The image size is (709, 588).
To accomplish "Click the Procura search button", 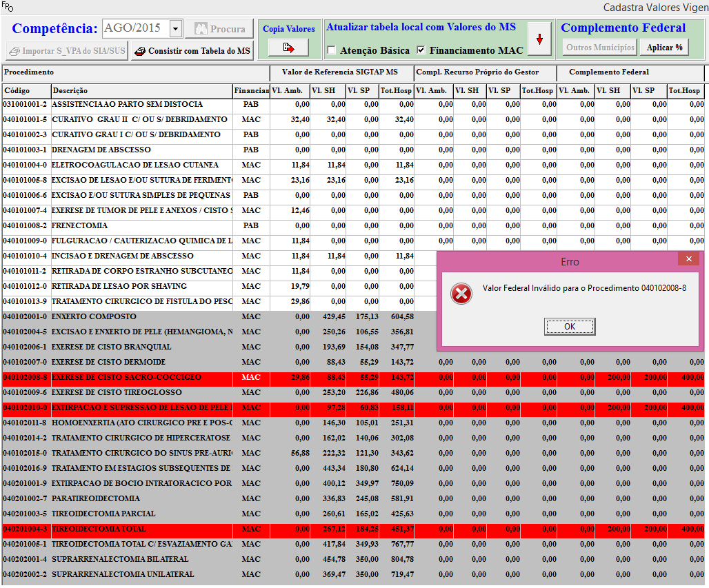I will click(x=219, y=29).
